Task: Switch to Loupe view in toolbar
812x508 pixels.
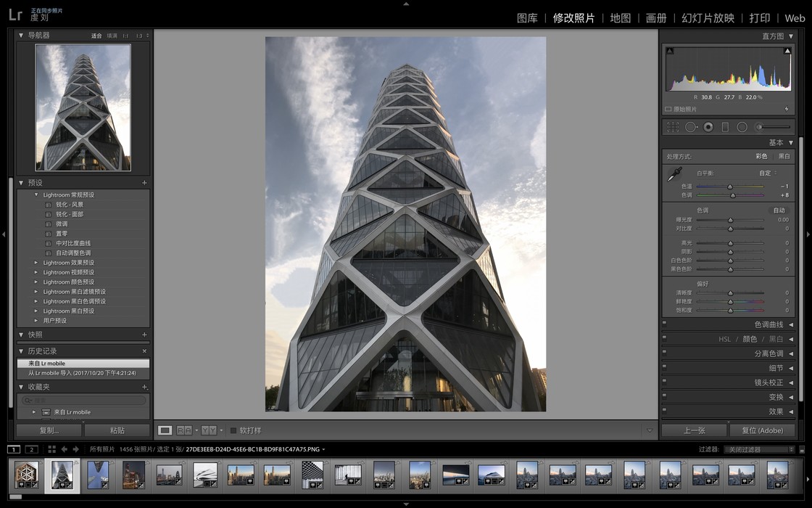Action: tap(165, 430)
